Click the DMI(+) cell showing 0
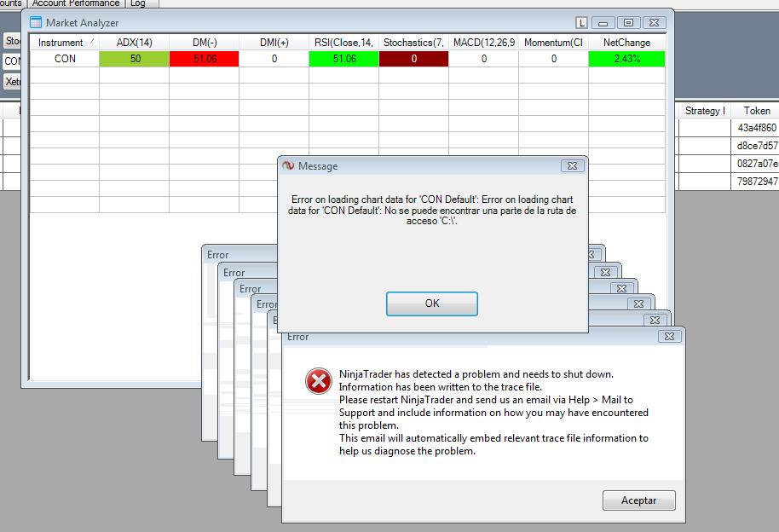779x532 pixels. 274,59
